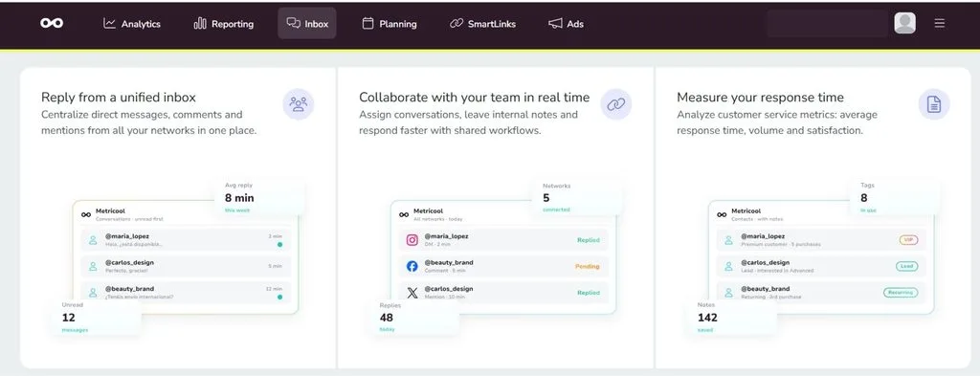Click the Metricool infinity logo in navbar
Viewport: 980px width, 376px height.
(x=52, y=23)
